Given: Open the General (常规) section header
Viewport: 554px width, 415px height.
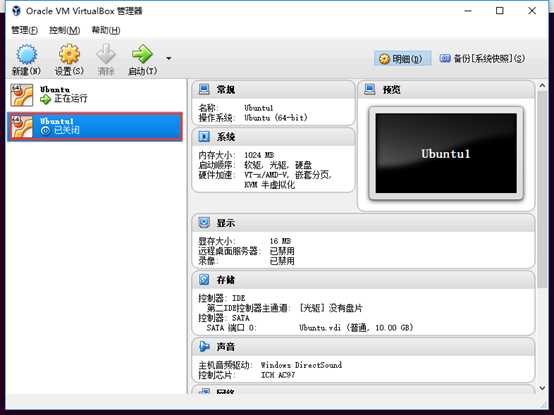Looking at the screenshot, I should pyautogui.click(x=273, y=90).
